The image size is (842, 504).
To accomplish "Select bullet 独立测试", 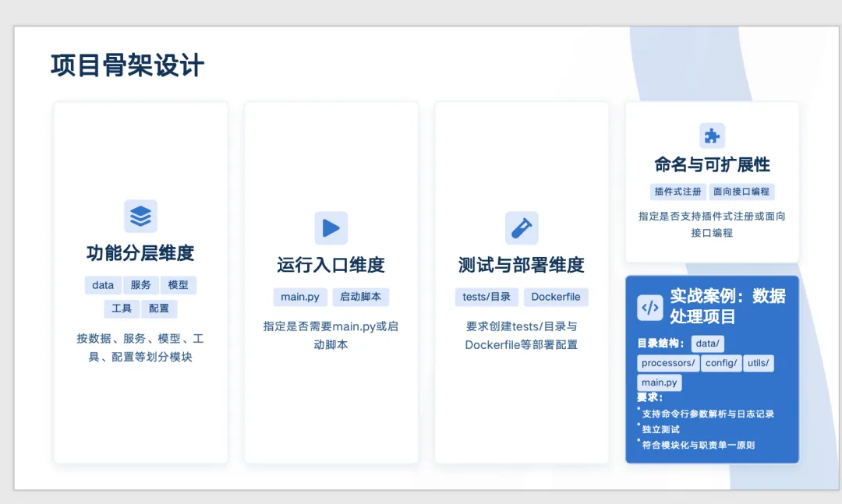I will [661, 429].
